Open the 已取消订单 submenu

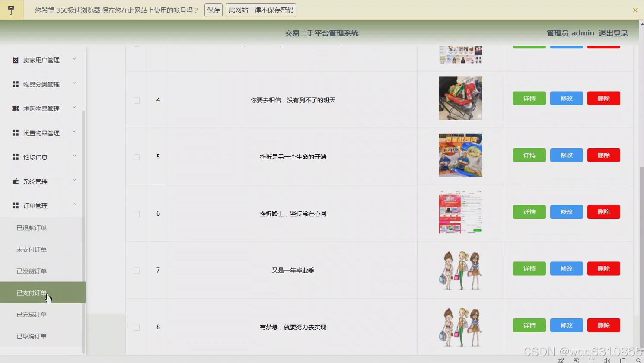tap(43, 336)
